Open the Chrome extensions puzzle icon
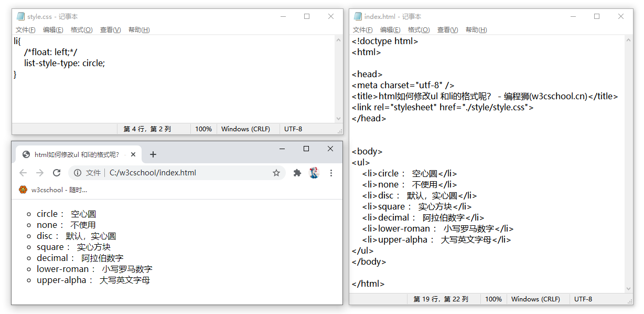 point(297,173)
